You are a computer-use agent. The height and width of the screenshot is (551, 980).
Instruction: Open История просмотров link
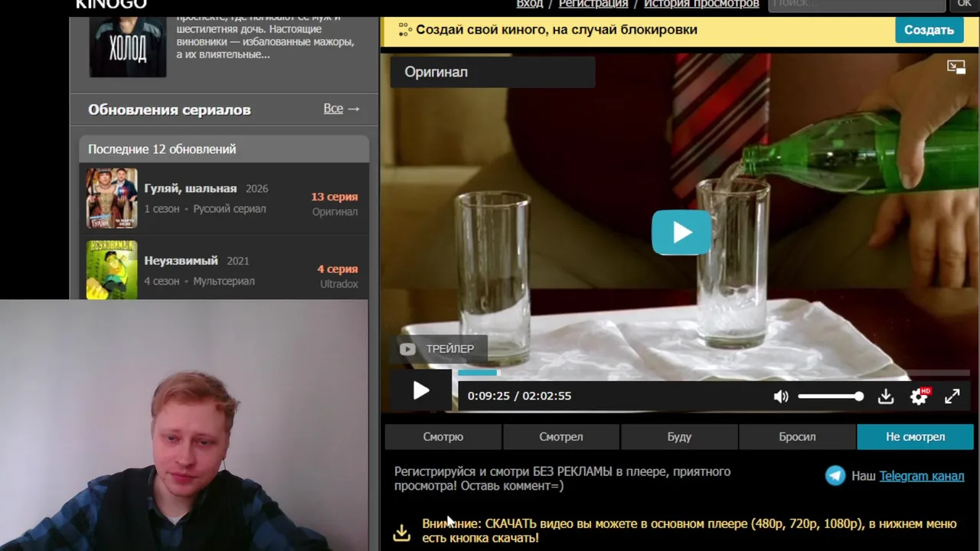(x=701, y=4)
